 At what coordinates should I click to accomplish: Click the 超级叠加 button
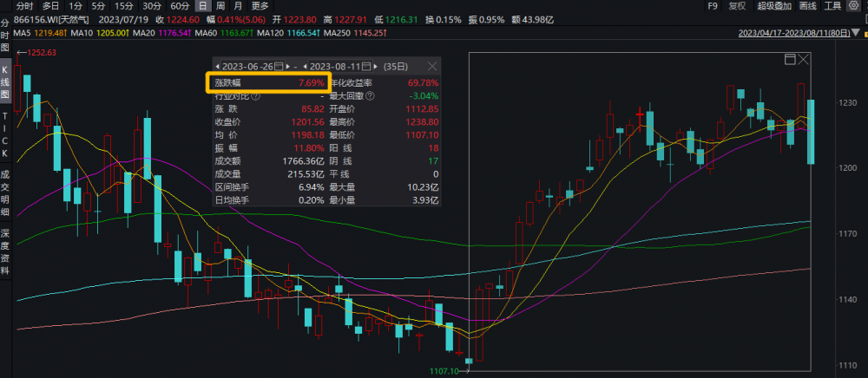click(774, 6)
